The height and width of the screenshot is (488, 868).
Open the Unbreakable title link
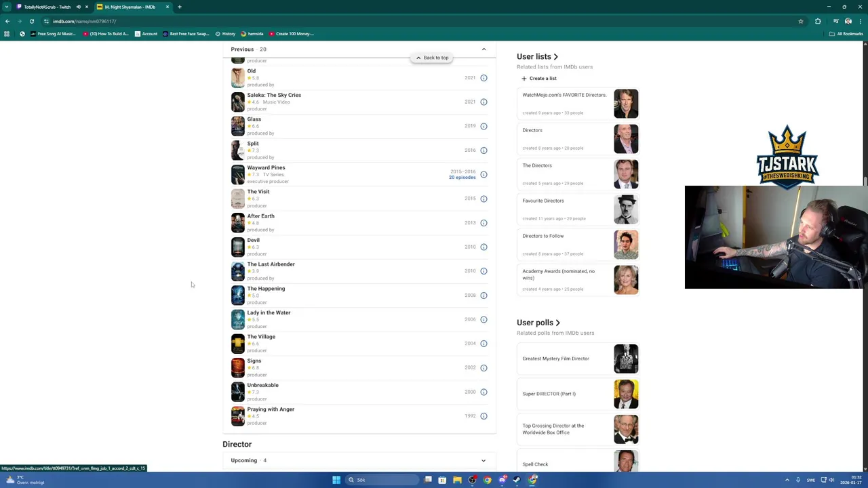tap(262, 385)
